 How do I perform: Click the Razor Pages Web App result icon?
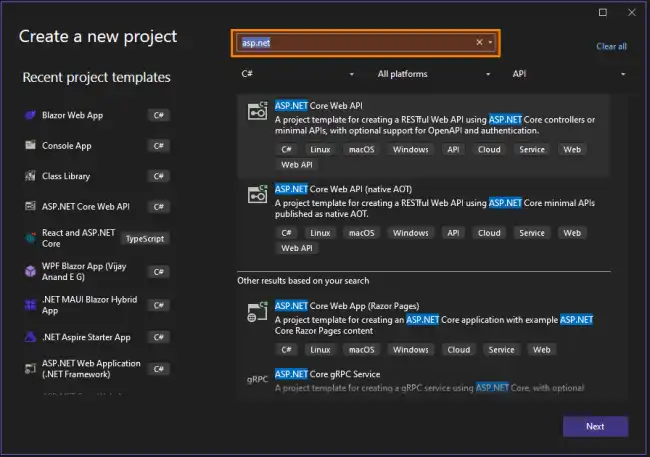tap(257, 311)
